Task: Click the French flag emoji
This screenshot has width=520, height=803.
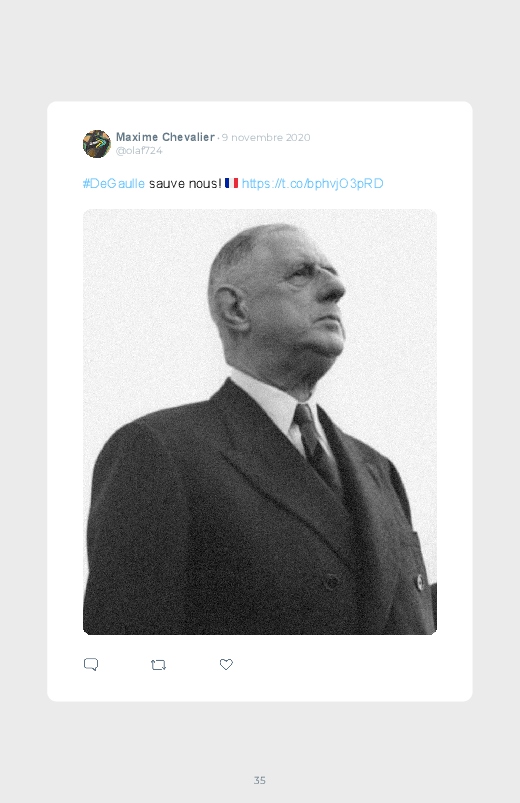Action: [x=232, y=183]
